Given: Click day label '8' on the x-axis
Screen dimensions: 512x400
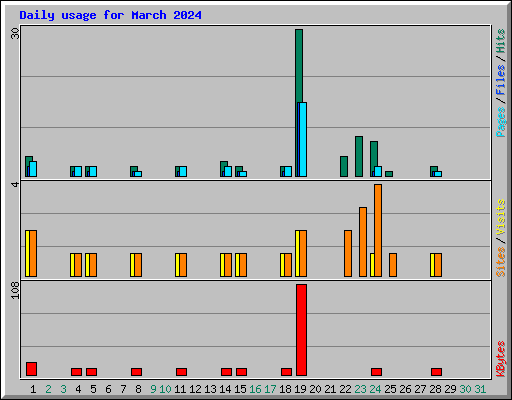Looking at the screenshot, I should pyautogui.click(x=138, y=389).
